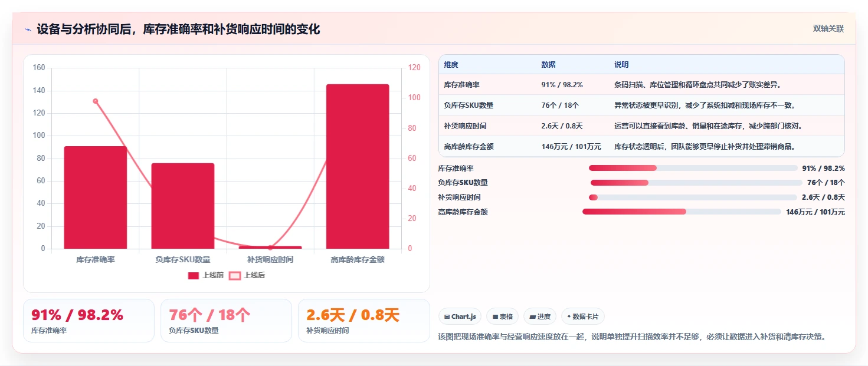Click table value 91% / 98.2%

pyautogui.click(x=562, y=85)
